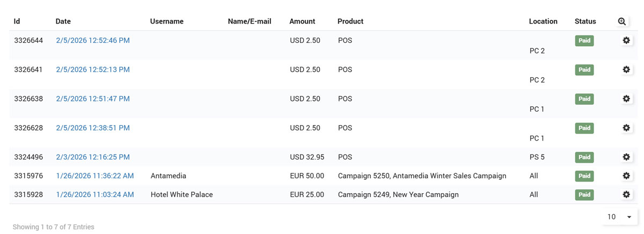The image size is (644, 234).
Task: Expand the entries-per-page dropdown showing 10
Action: tap(620, 217)
